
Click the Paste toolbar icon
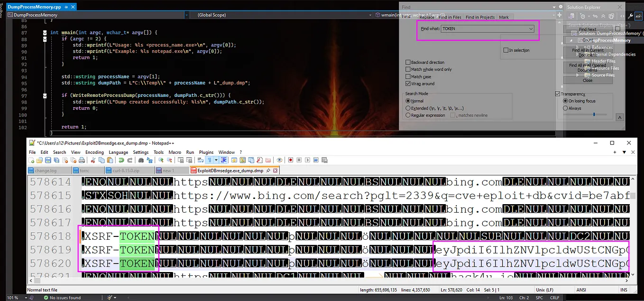point(109,159)
